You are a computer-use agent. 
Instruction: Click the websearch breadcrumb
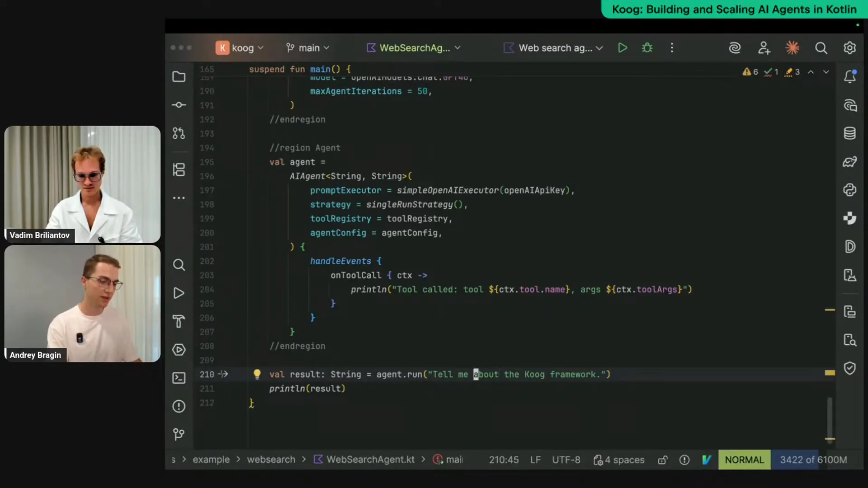tap(271, 460)
